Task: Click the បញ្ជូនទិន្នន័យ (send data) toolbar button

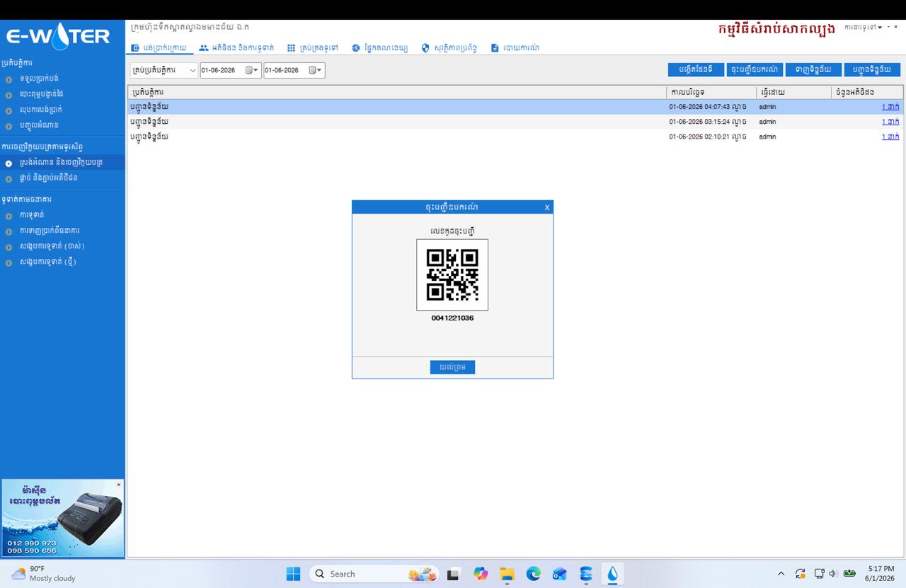Action: click(872, 69)
